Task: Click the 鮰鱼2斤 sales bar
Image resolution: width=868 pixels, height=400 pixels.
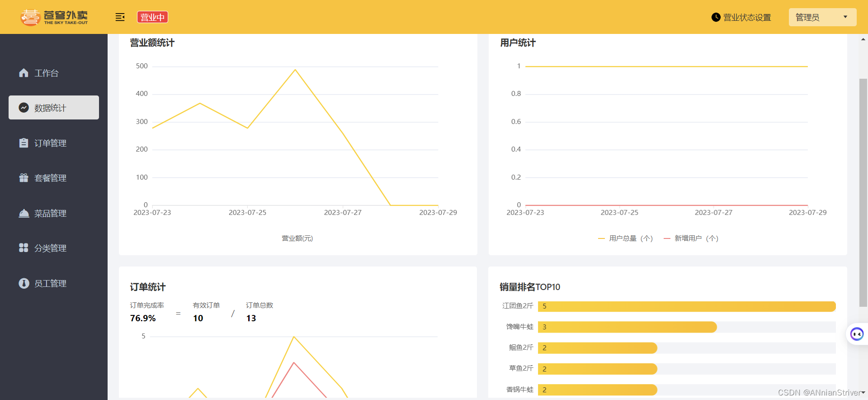Action: 597,348
